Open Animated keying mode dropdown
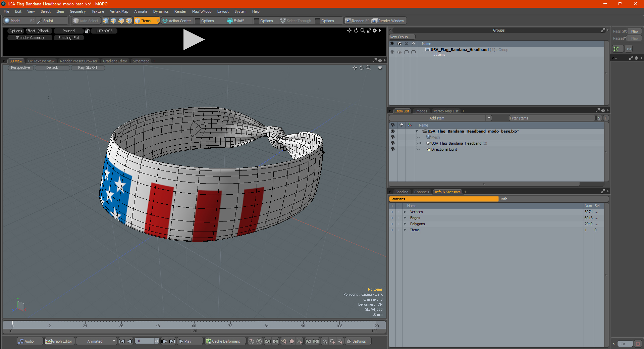The width and height of the screenshot is (644, 349). click(x=97, y=341)
